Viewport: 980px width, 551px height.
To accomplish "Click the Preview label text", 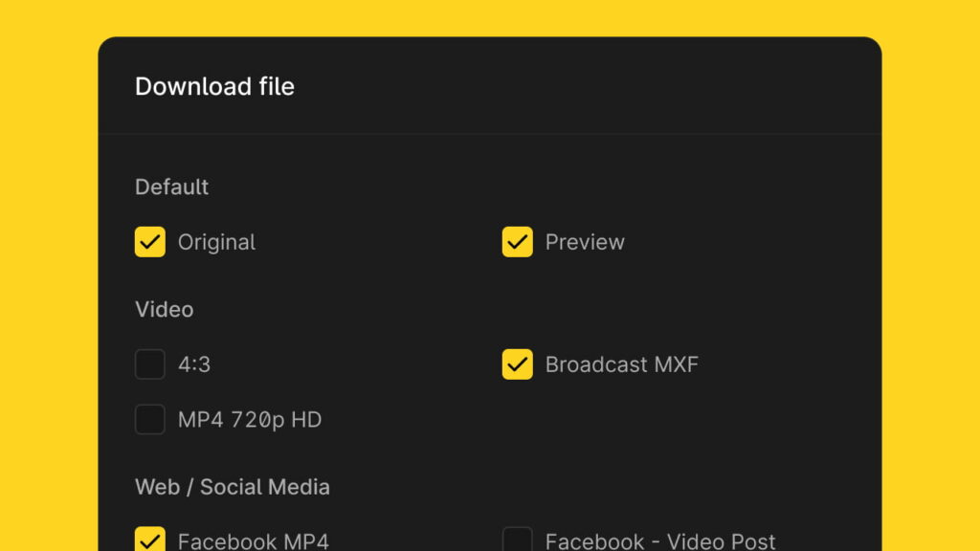I will click(x=585, y=242).
